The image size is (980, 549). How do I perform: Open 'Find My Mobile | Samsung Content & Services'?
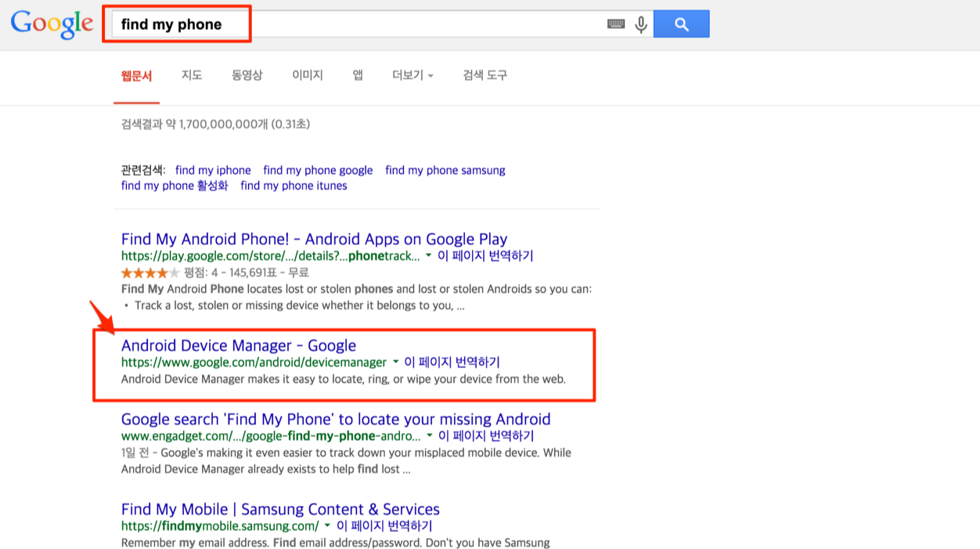coord(280,509)
